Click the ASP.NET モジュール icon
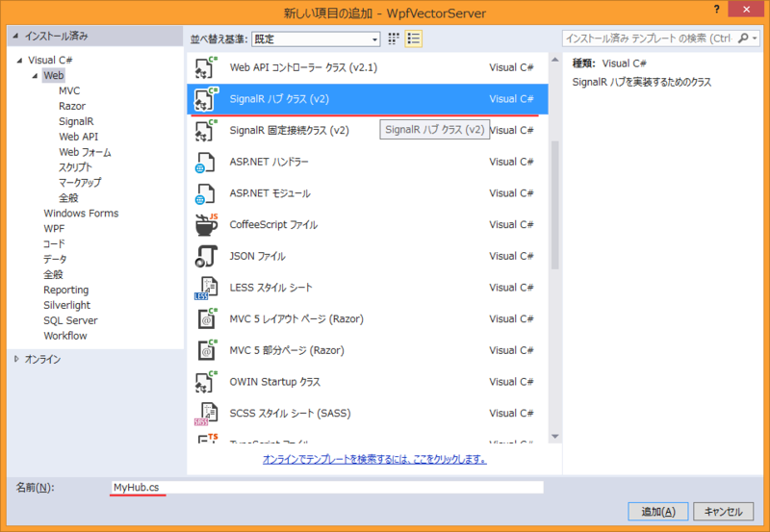770x532 pixels. pos(205,193)
